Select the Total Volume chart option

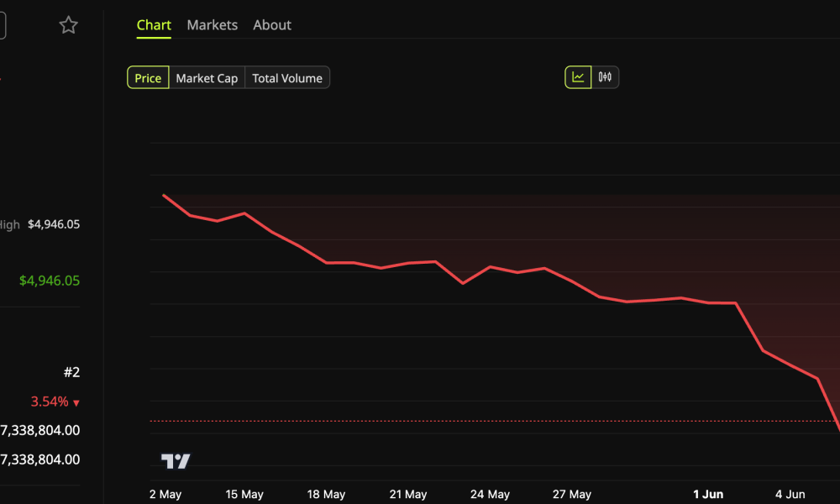(287, 77)
